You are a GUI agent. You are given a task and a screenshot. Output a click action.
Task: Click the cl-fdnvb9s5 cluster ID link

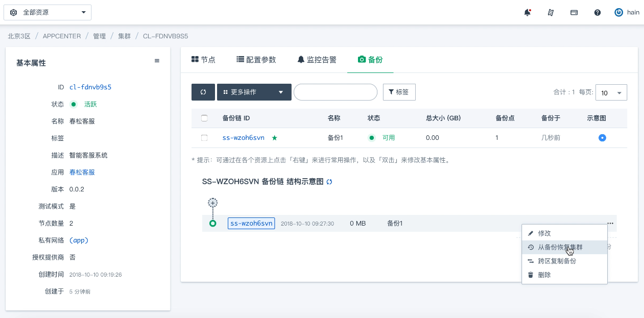coord(90,87)
